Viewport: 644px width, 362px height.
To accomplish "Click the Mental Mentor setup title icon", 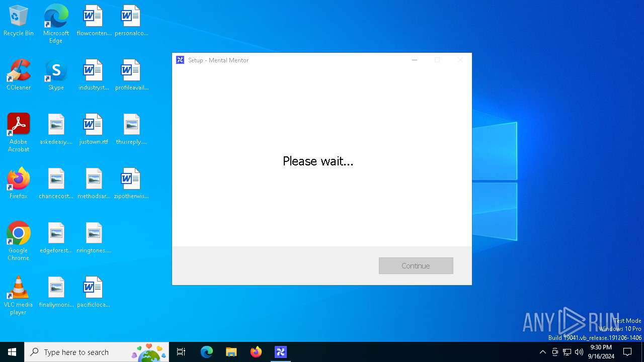I will 180,60.
